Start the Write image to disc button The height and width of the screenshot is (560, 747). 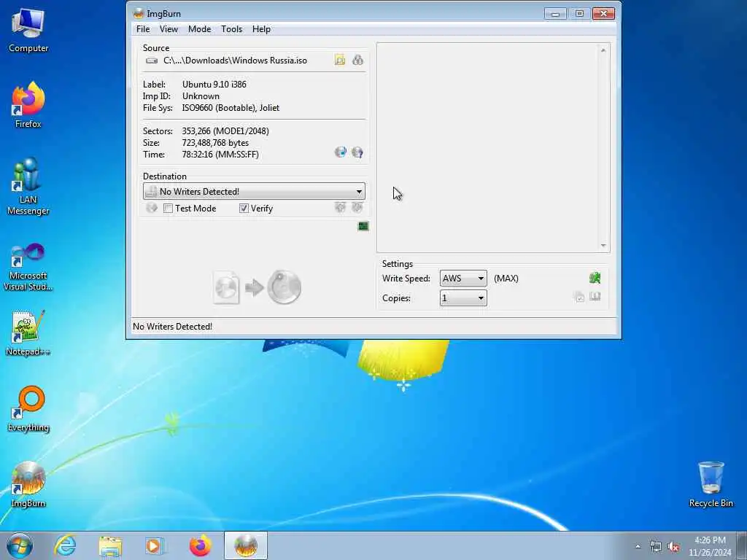click(x=258, y=287)
